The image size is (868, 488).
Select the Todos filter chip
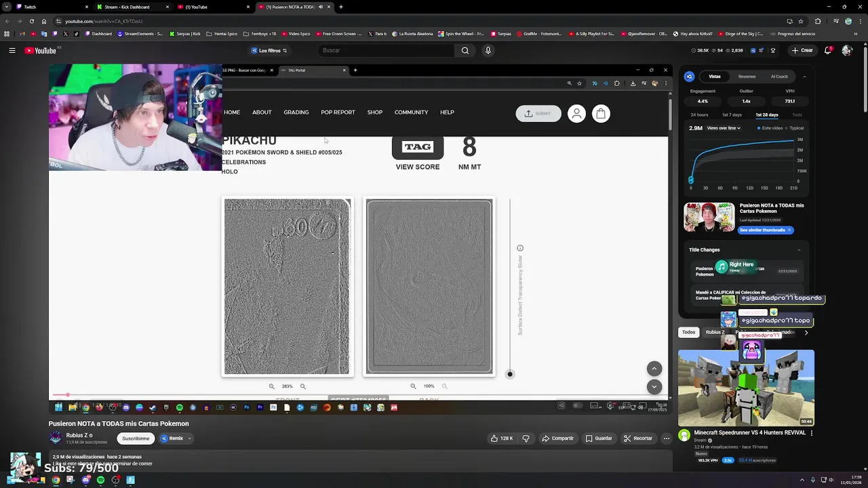tap(689, 332)
